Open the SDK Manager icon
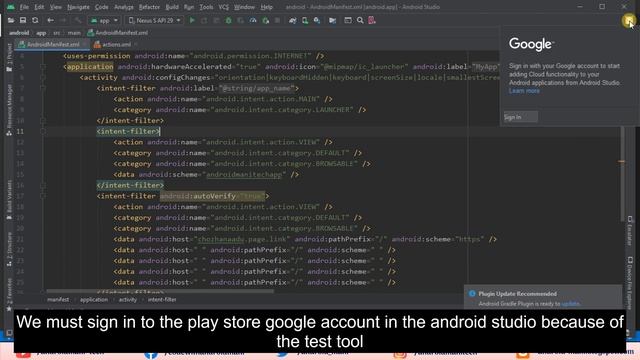 (317, 20)
